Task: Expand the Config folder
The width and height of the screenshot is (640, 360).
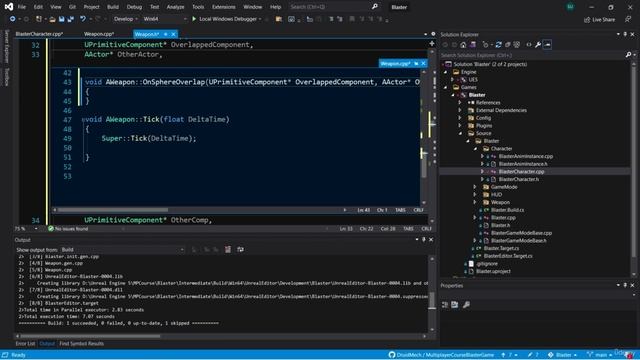Action: [x=460, y=118]
